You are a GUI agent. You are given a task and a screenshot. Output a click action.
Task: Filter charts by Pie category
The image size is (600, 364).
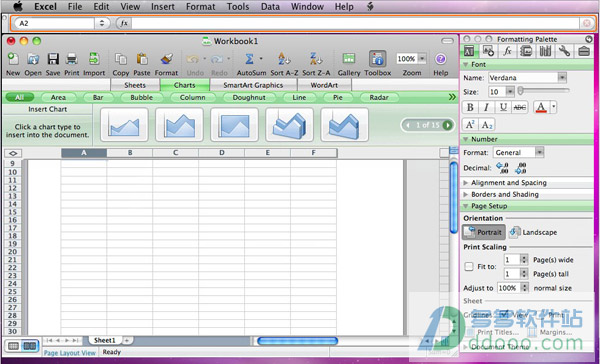point(338,98)
